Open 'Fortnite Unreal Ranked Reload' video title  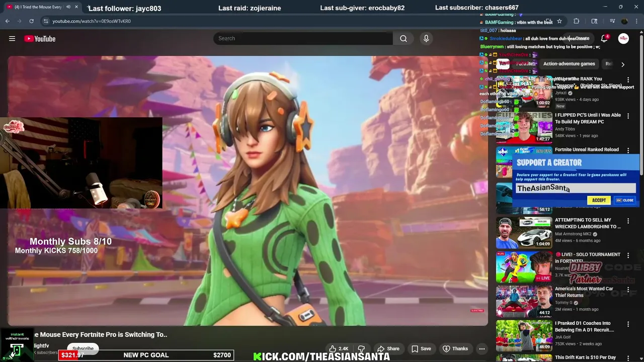click(587, 150)
